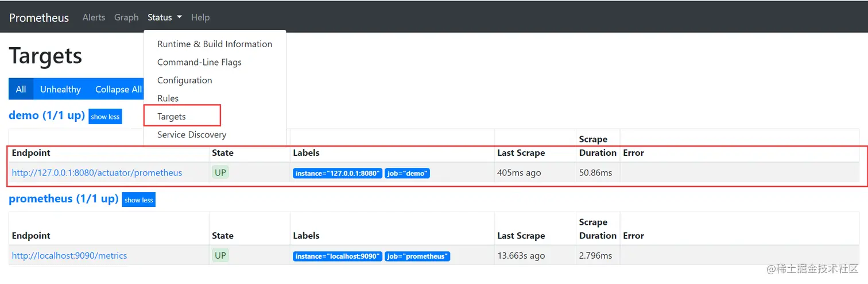This screenshot has height=284, width=868.
Task: Click the UP state badge for demo endpoint
Action: [220, 172]
